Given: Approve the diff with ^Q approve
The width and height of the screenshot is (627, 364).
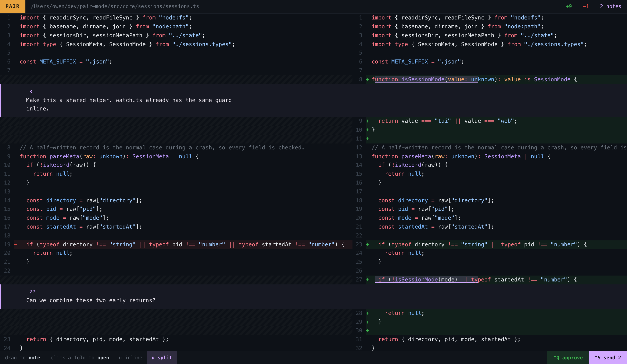Looking at the screenshot, I should [x=568, y=357].
